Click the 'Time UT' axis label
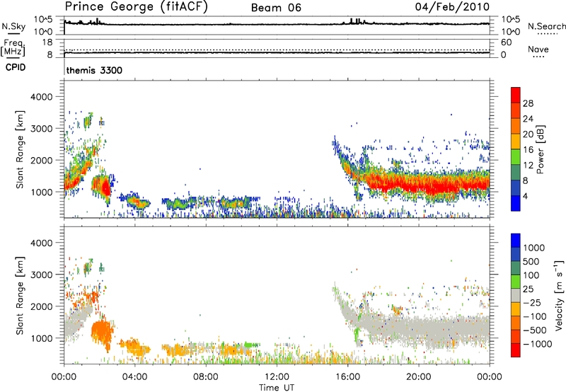Screen dimensions: 566x392 tap(277, 388)
